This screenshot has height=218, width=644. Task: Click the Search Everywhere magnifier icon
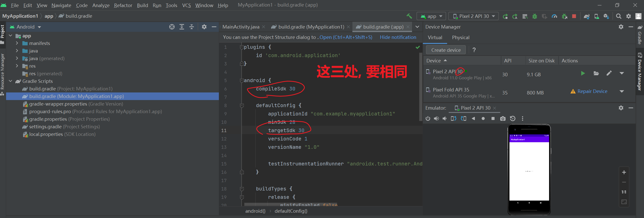619,16
